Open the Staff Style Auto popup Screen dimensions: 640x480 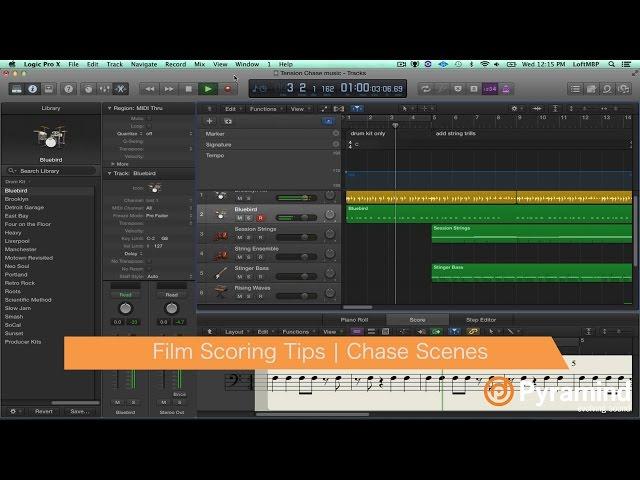[169, 276]
